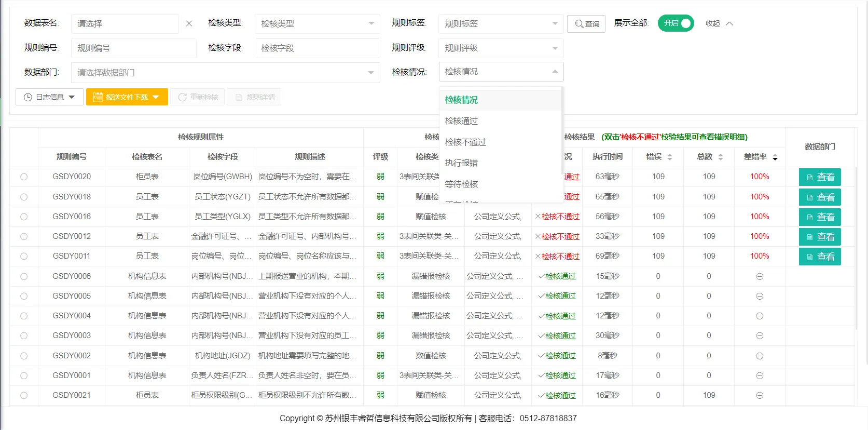
Task: Click 查看 button for rule GSDY0011
Action: 820,257
